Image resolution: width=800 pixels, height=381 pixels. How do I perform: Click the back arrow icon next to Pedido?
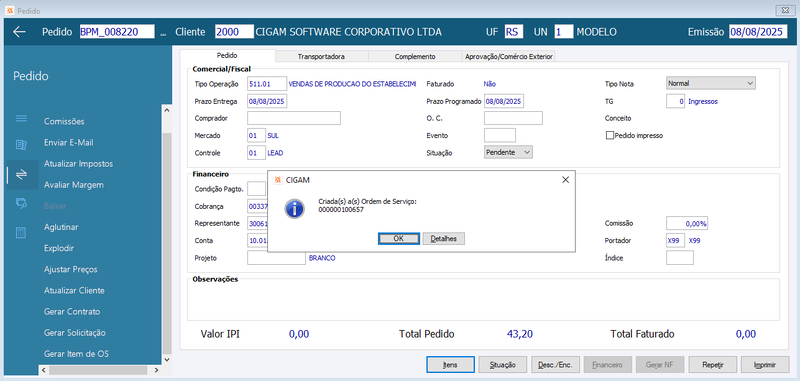(x=19, y=32)
